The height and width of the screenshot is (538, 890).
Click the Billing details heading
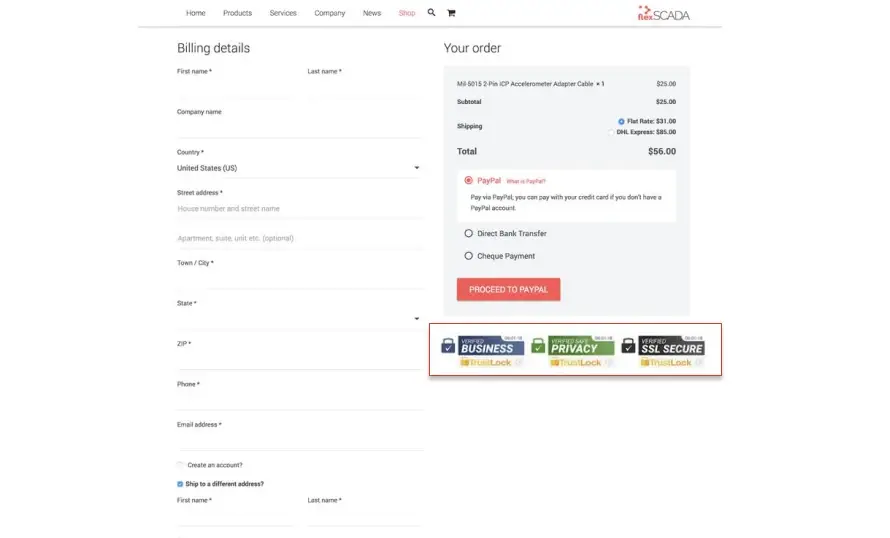(213, 48)
